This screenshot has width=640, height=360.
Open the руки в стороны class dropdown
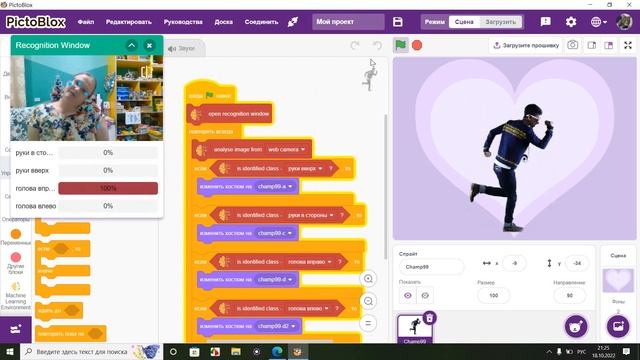[x=311, y=215]
